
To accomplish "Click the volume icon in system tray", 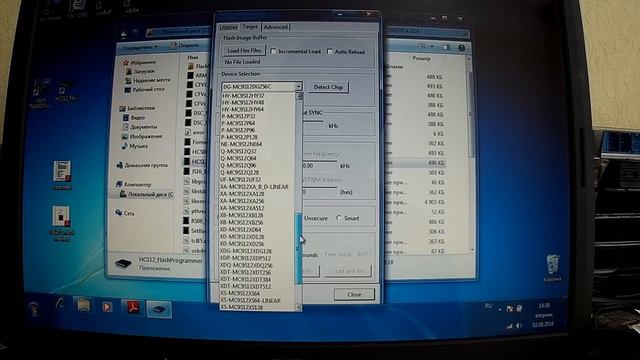I will pyautogui.click(x=518, y=325).
